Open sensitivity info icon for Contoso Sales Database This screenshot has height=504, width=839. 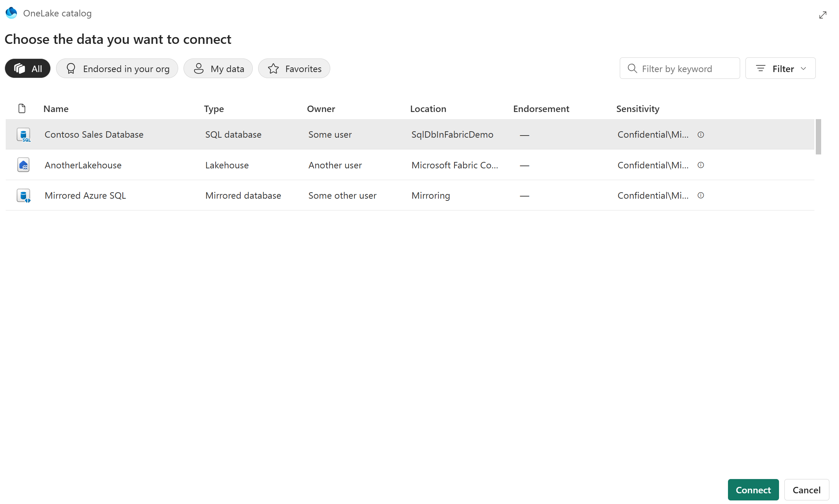[x=701, y=134]
